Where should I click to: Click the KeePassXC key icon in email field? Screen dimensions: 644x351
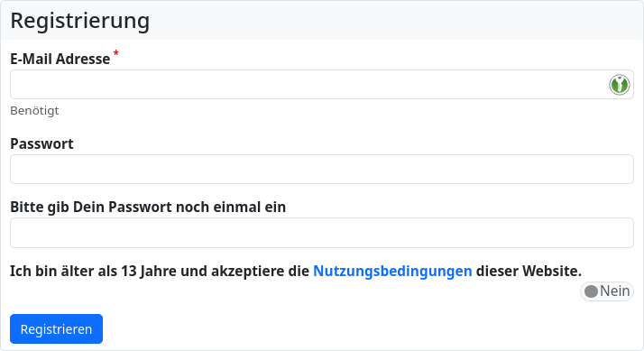[620, 85]
